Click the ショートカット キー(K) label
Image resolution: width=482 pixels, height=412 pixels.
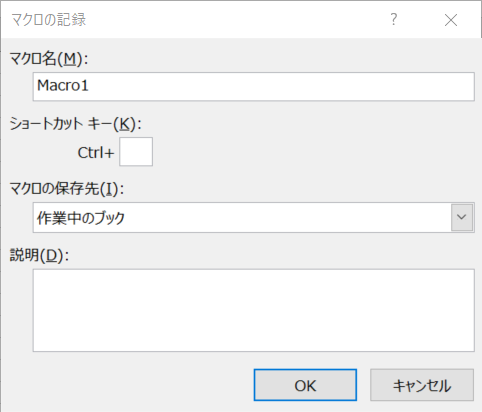(75, 124)
